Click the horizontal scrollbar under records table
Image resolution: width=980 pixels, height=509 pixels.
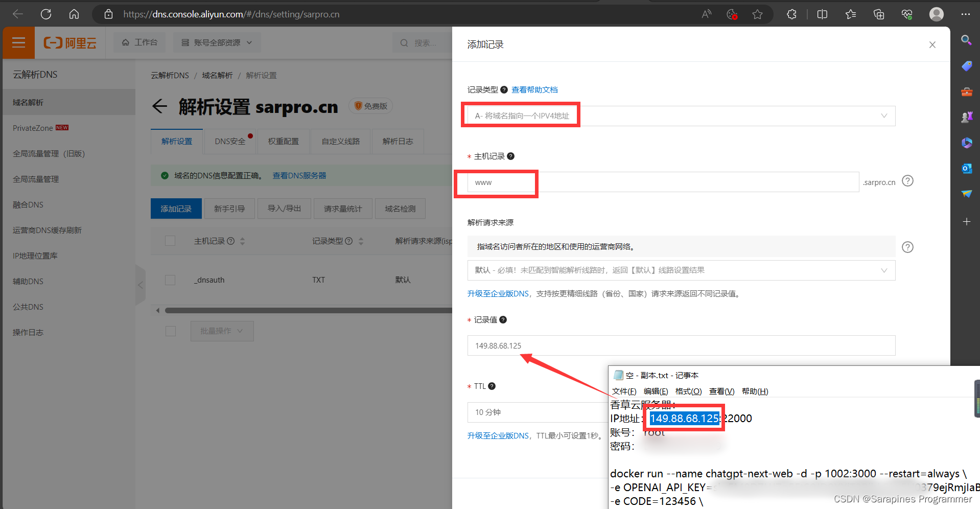(x=308, y=311)
